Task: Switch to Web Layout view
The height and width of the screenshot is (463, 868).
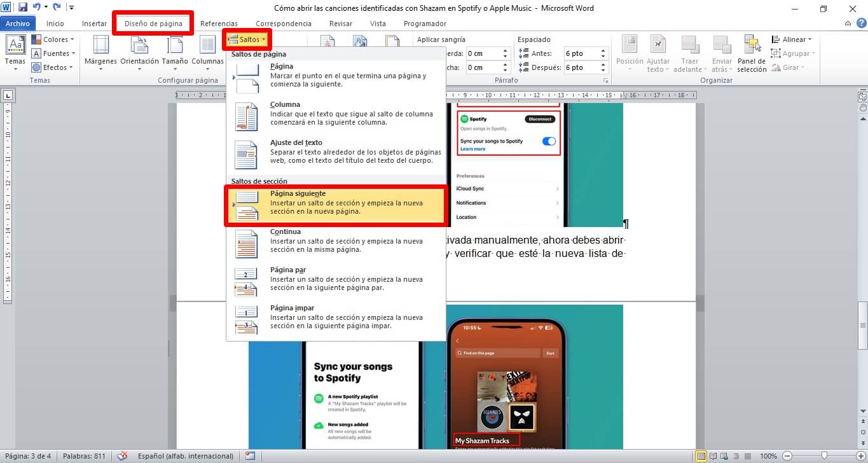Action: [x=724, y=456]
